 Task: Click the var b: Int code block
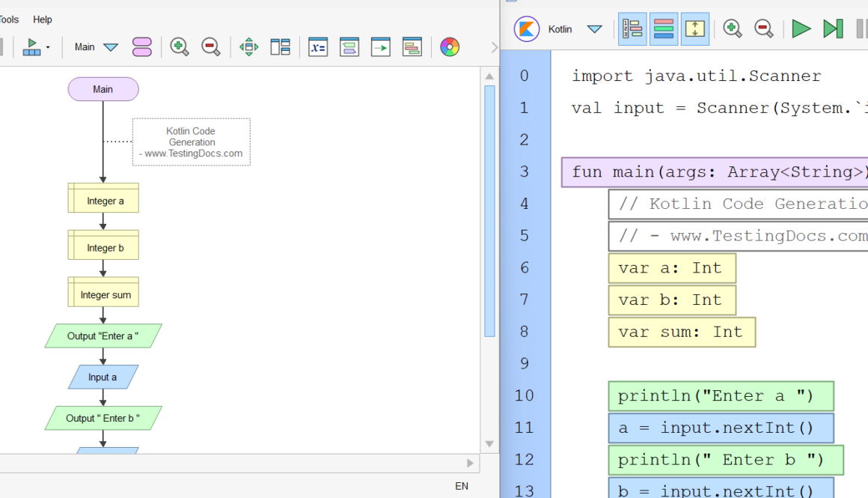(672, 300)
